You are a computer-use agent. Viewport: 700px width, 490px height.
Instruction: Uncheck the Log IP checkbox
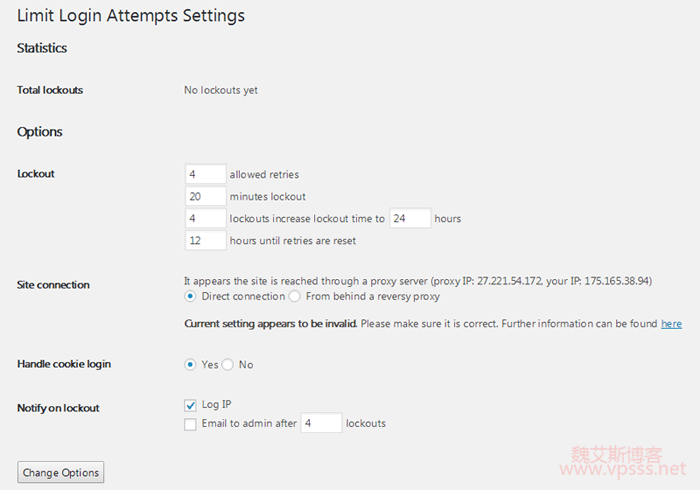(x=191, y=405)
